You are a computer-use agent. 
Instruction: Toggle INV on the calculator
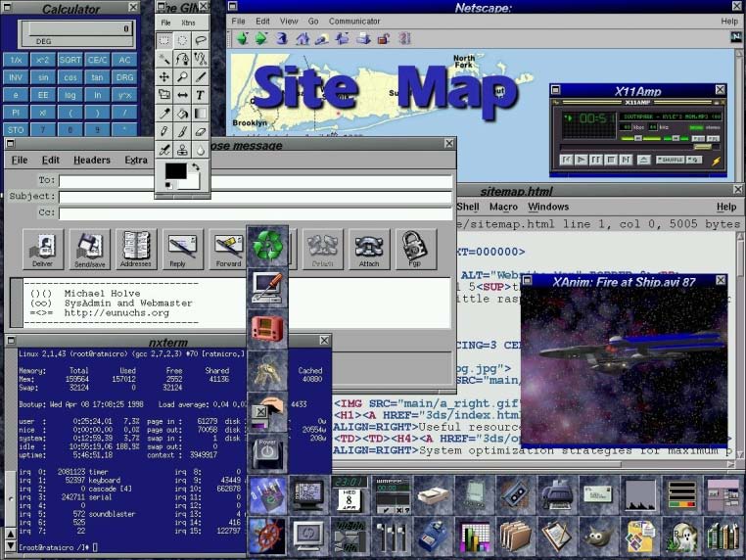16,77
